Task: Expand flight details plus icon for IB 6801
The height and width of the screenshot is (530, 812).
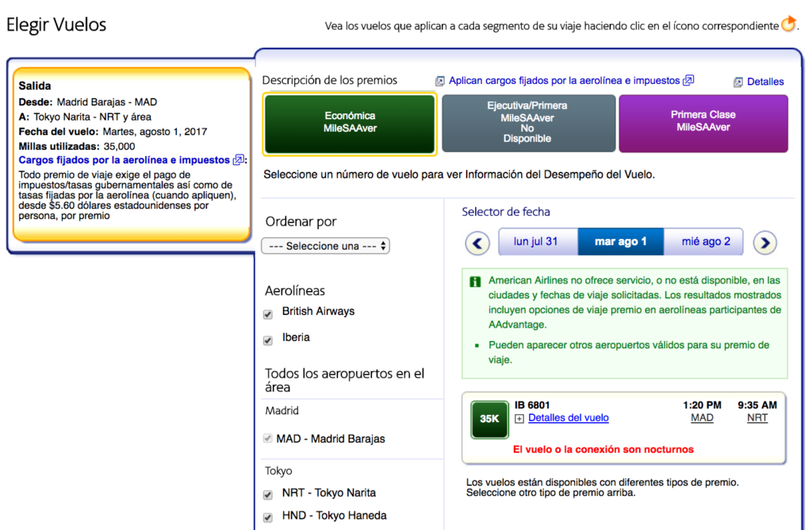Action: (519, 419)
